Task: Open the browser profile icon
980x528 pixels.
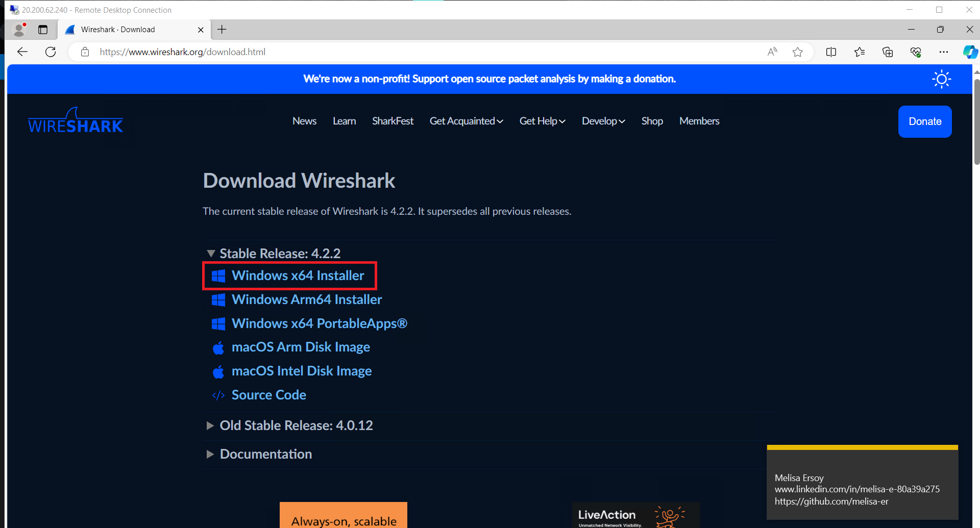Action: pos(19,30)
